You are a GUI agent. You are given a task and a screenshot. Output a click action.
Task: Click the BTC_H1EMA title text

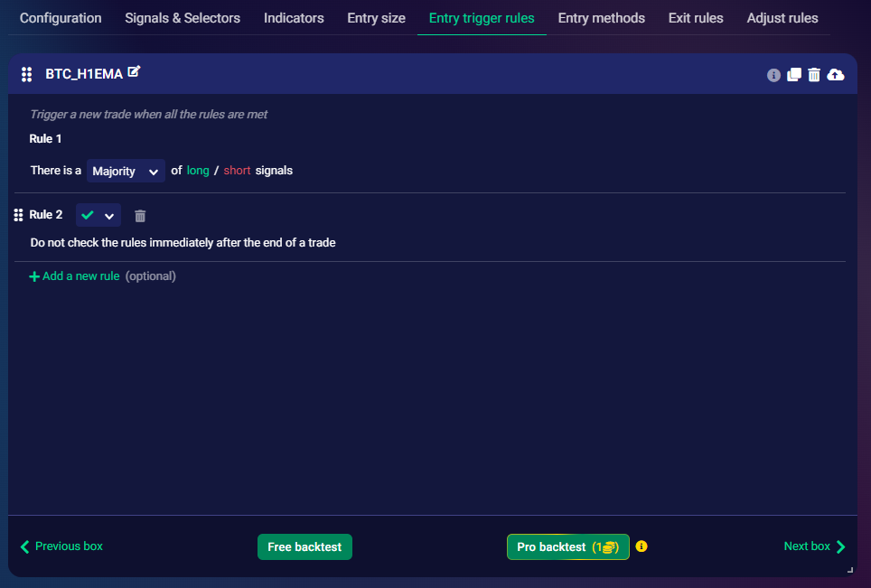point(84,74)
